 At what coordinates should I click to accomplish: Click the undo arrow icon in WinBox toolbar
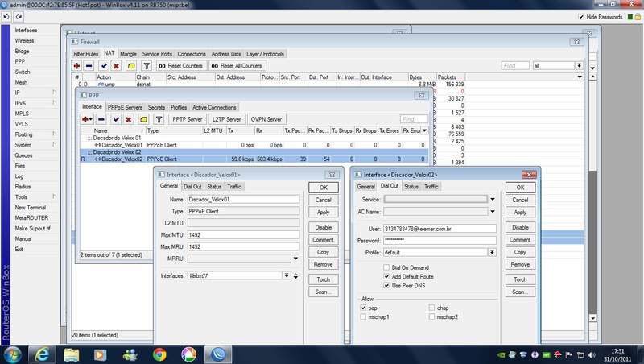(7, 16)
